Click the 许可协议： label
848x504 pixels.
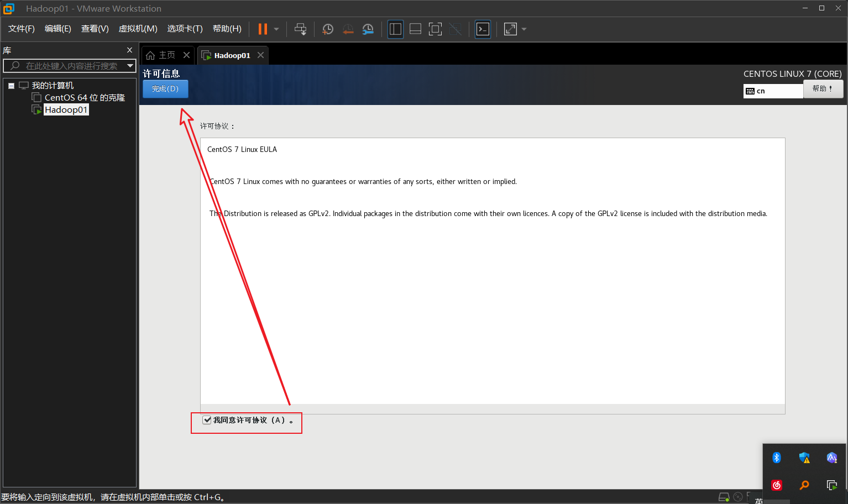pyautogui.click(x=217, y=127)
